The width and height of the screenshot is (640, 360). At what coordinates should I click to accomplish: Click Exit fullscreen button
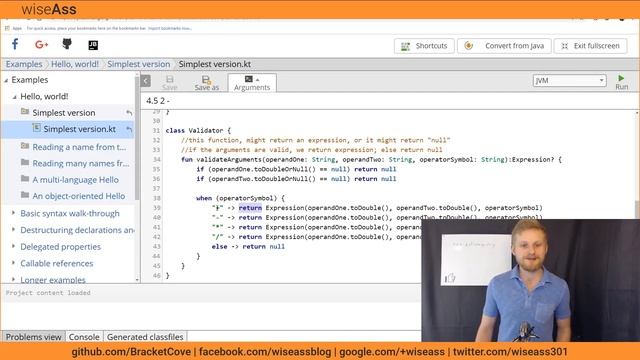coord(590,46)
